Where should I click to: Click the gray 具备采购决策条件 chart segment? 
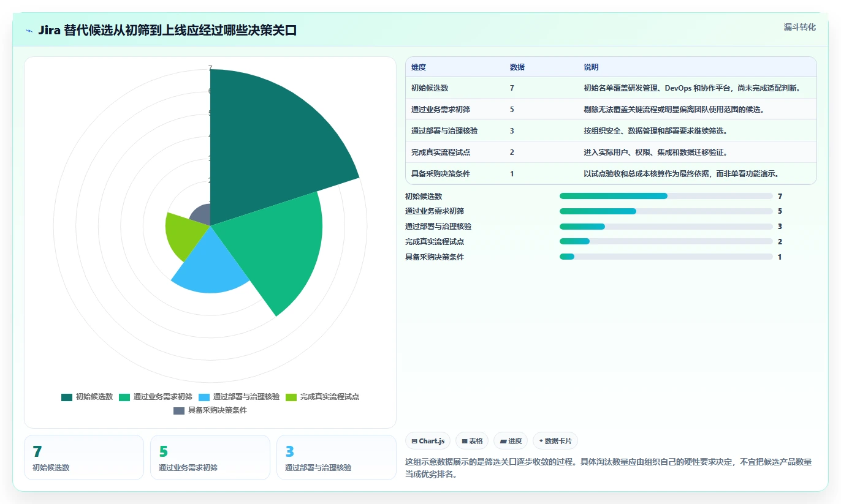(202, 216)
